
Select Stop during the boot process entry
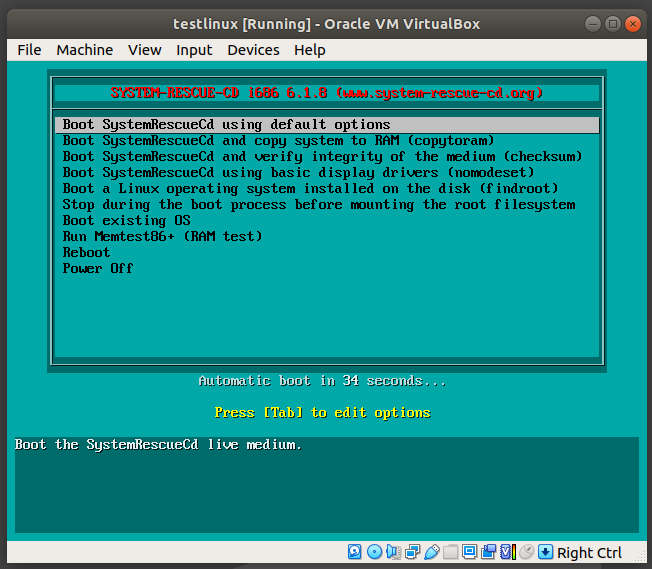[327, 205]
